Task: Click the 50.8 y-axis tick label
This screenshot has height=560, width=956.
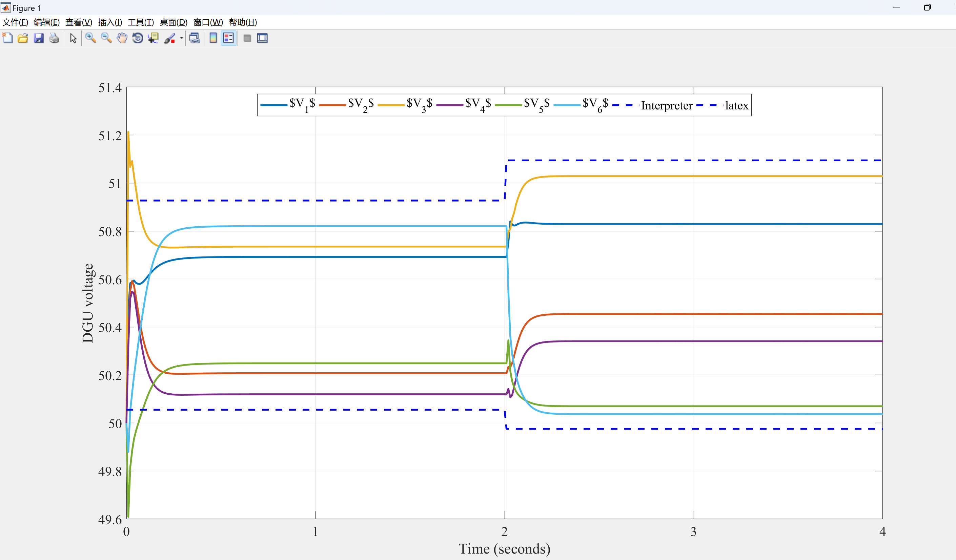Action: click(x=110, y=232)
